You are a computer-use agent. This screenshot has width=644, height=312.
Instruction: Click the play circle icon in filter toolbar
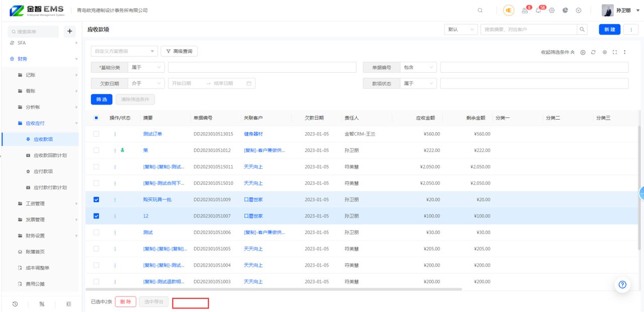(x=583, y=52)
